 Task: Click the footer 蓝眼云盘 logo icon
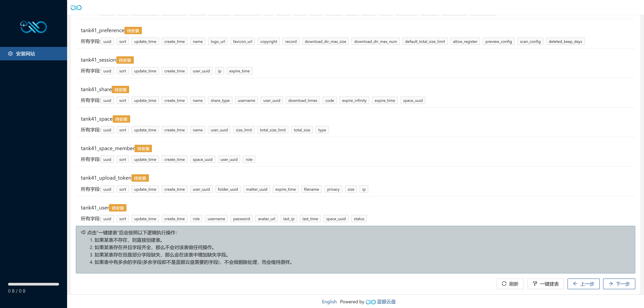tap(370, 302)
